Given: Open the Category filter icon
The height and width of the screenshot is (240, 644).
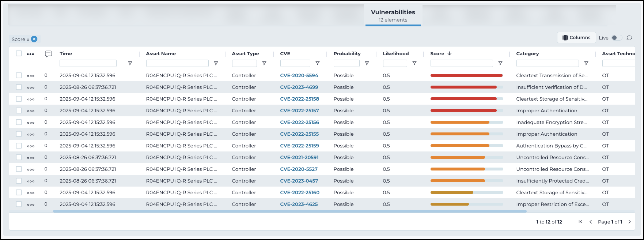Looking at the screenshot, I should click(586, 63).
